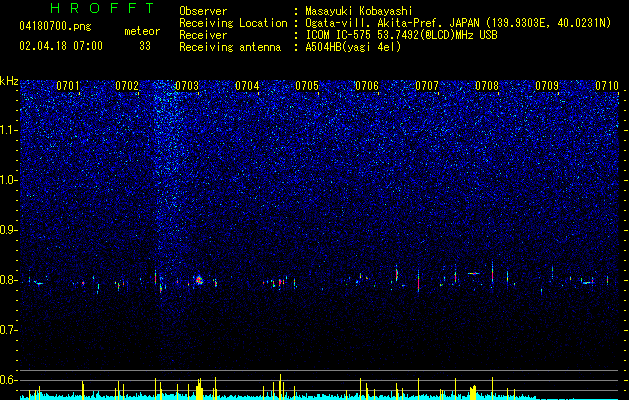Click the 0704 time marker
This screenshot has width=629, height=400.
pos(247,86)
